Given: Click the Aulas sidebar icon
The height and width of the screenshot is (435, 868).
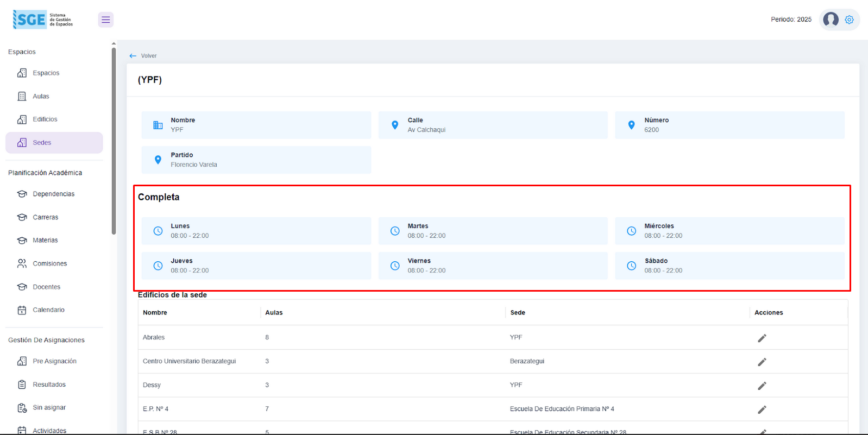Looking at the screenshot, I should [22, 96].
